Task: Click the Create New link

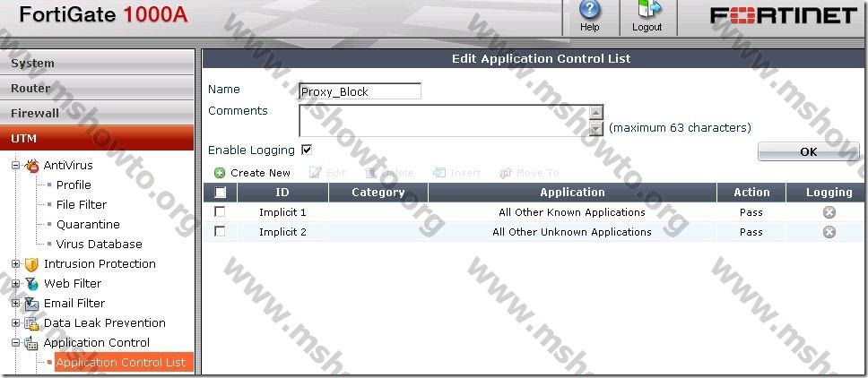Action: (260, 173)
